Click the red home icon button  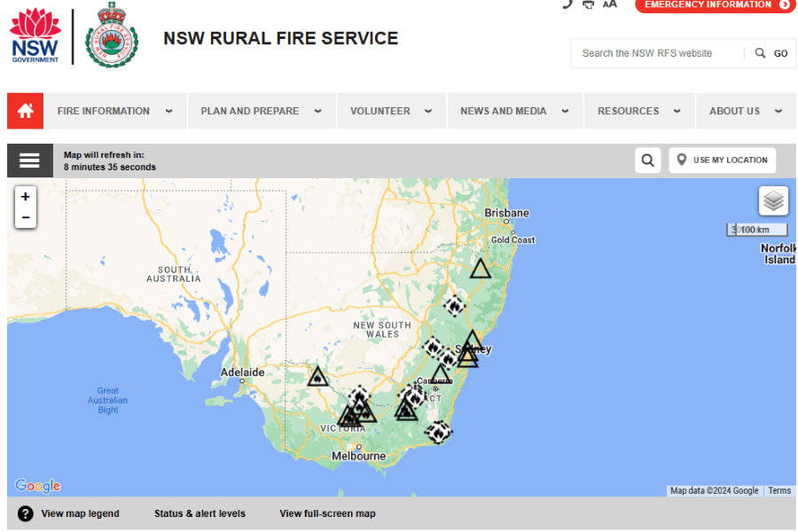click(x=26, y=111)
